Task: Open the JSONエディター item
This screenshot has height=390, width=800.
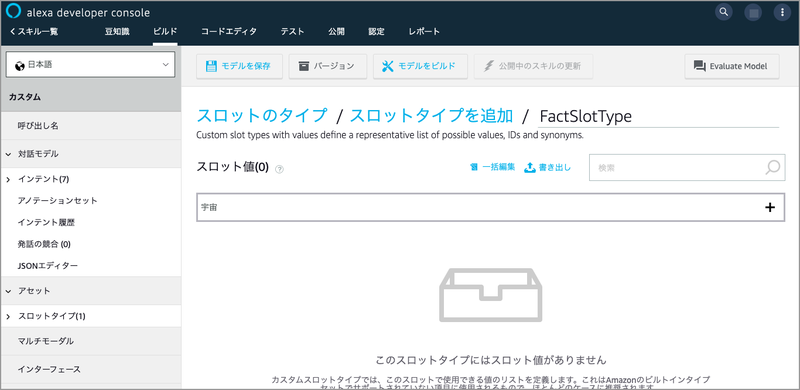Action: pyautogui.click(x=47, y=266)
